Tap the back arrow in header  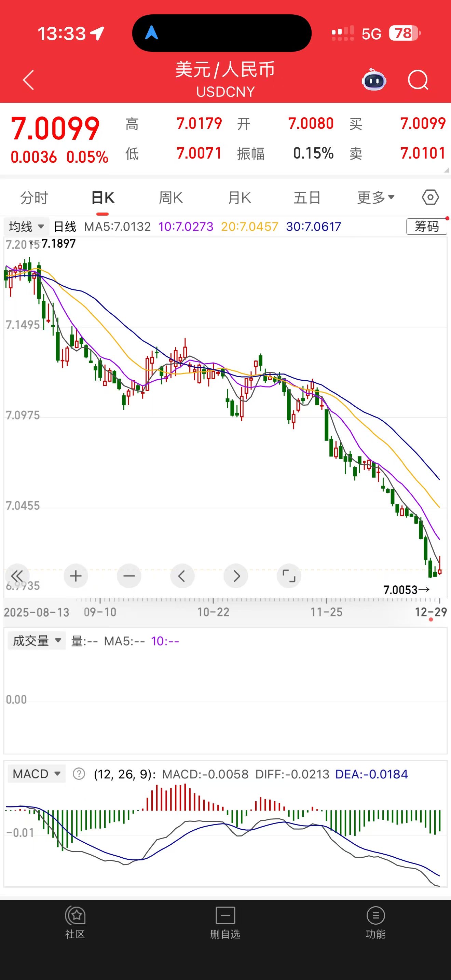(x=28, y=80)
